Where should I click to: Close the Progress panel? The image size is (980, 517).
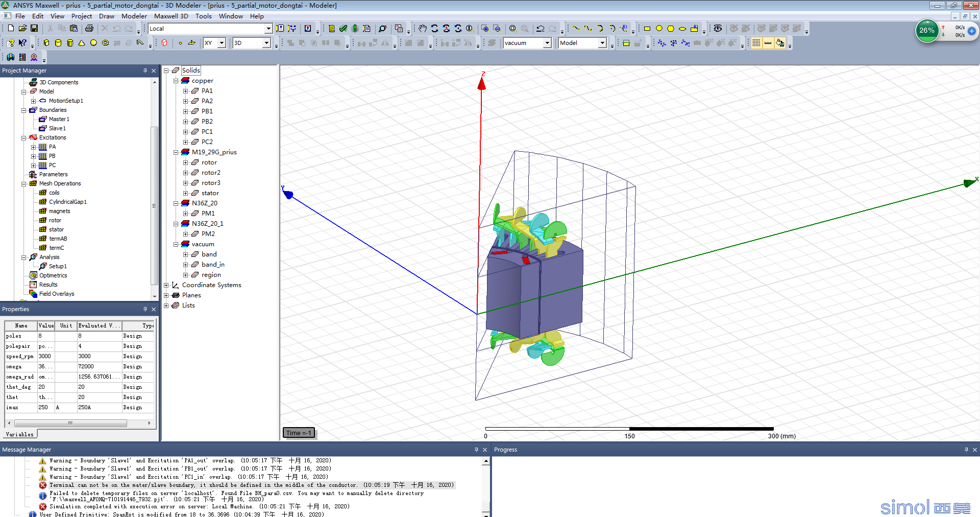[x=975, y=450]
